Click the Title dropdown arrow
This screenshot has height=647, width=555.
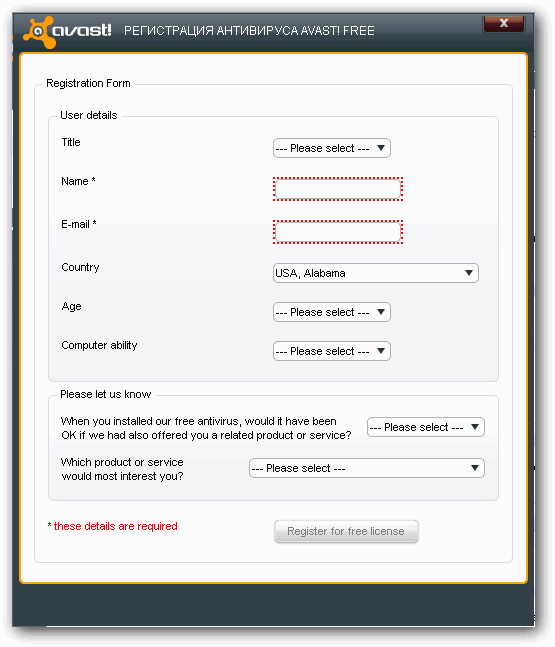pyautogui.click(x=381, y=148)
